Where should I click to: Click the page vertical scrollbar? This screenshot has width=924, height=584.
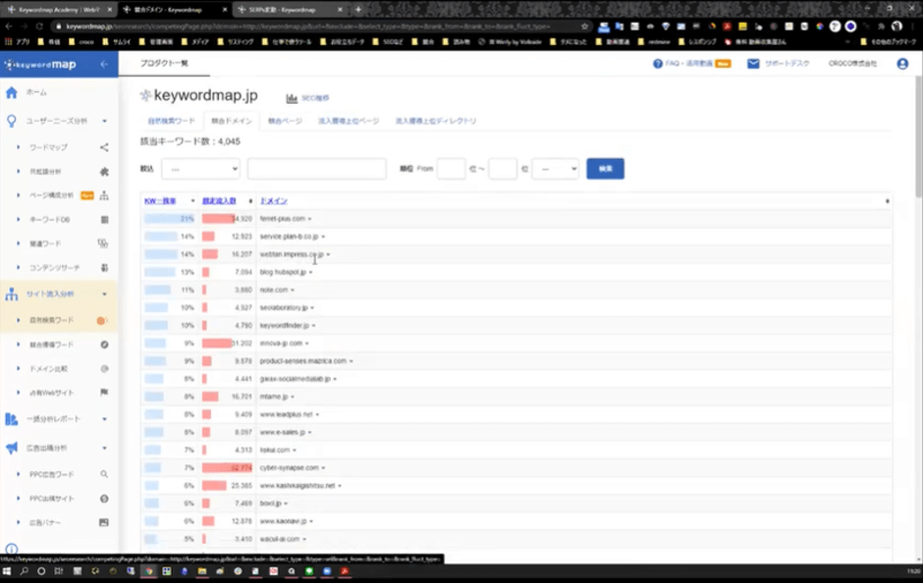point(919,138)
